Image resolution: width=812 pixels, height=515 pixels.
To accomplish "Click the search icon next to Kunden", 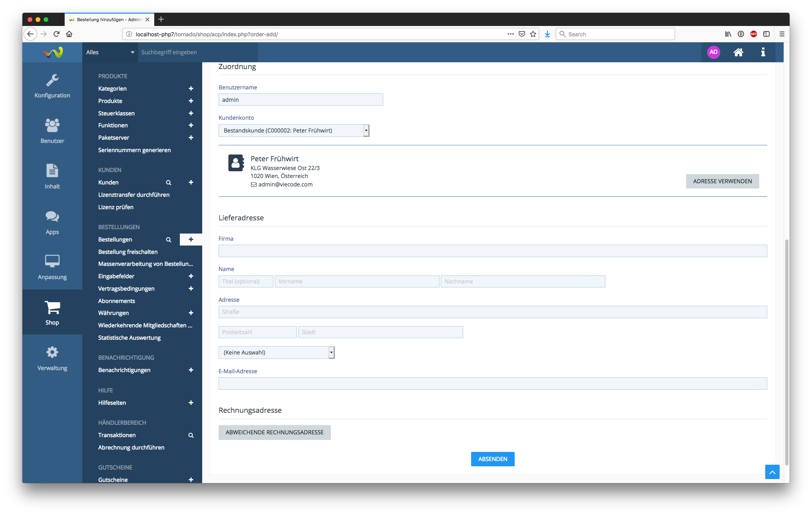I will click(x=169, y=182).
